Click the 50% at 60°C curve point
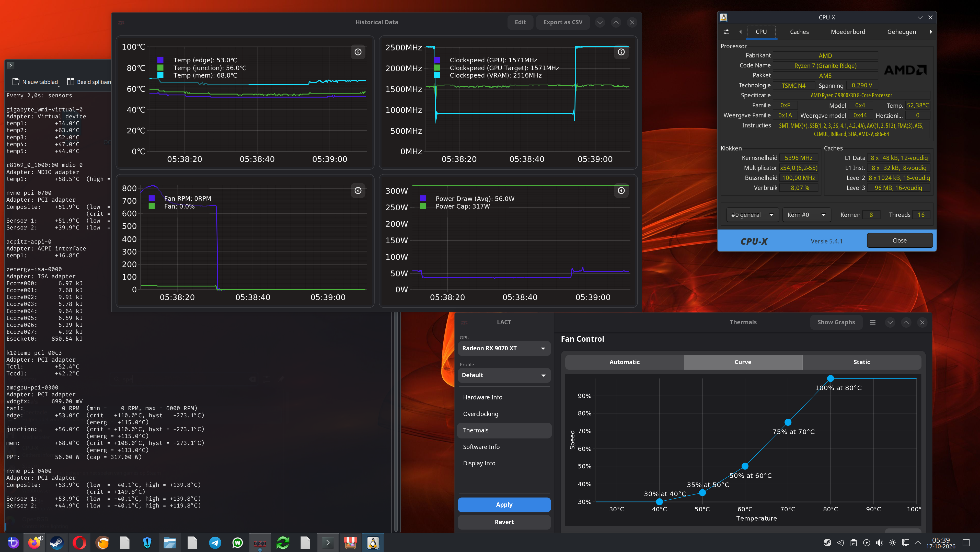The width and height of the screenshot is (980, 552). click(x=745, y=466)
